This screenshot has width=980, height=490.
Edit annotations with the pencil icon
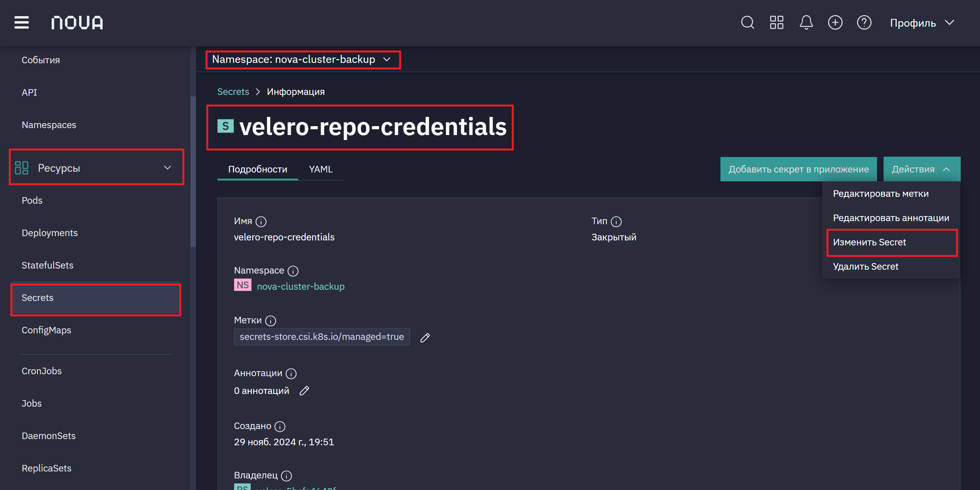click(x=304, y=391)
